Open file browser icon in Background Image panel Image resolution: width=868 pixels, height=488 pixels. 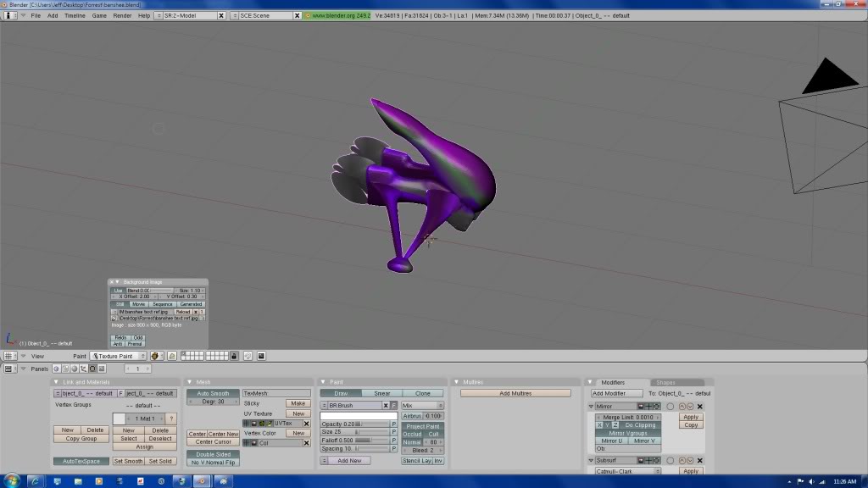click(x=114, y=319)
